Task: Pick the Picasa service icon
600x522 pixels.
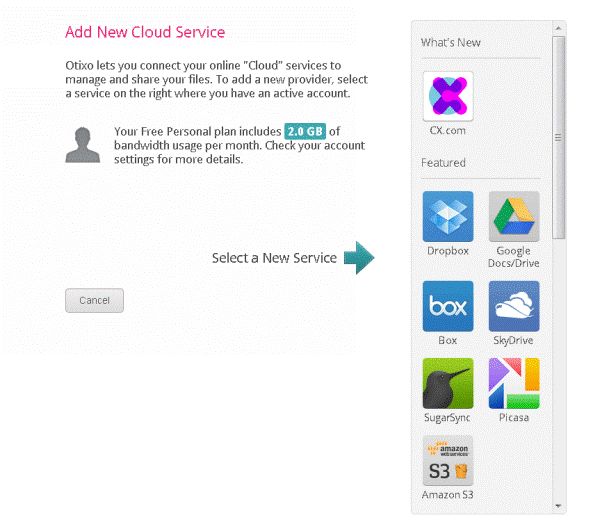Action: point(514,383)
